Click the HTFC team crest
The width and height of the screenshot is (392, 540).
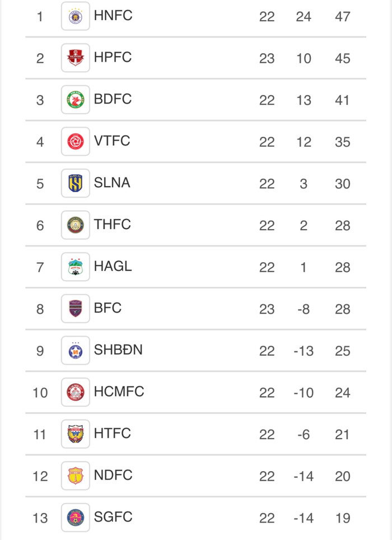tap(75, 434)
